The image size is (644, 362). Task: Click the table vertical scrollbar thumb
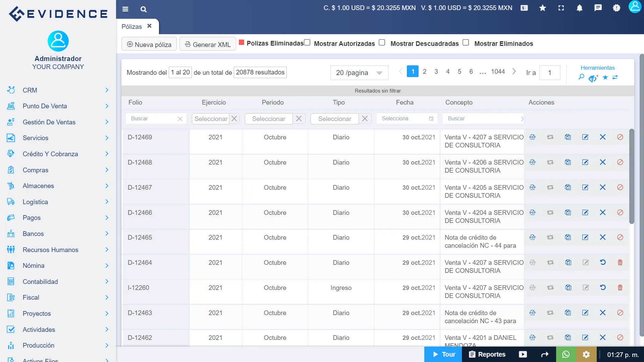tap(632, 176)
